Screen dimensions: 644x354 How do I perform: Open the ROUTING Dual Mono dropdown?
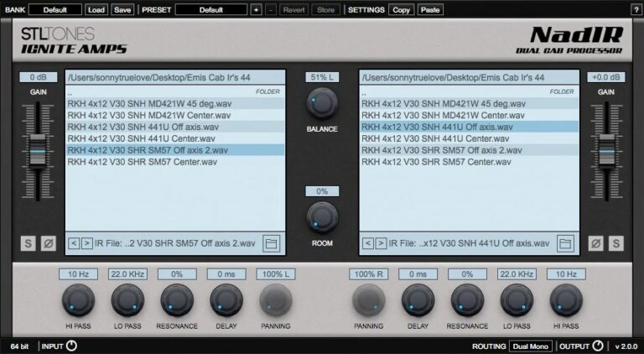coord(531,346)
